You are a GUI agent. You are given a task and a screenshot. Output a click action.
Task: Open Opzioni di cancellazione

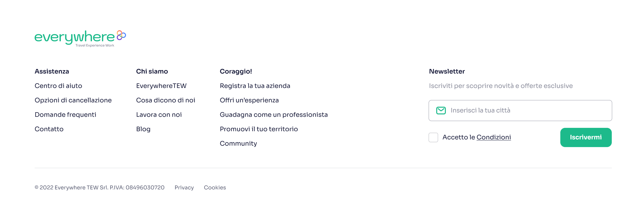click(73, 100)
